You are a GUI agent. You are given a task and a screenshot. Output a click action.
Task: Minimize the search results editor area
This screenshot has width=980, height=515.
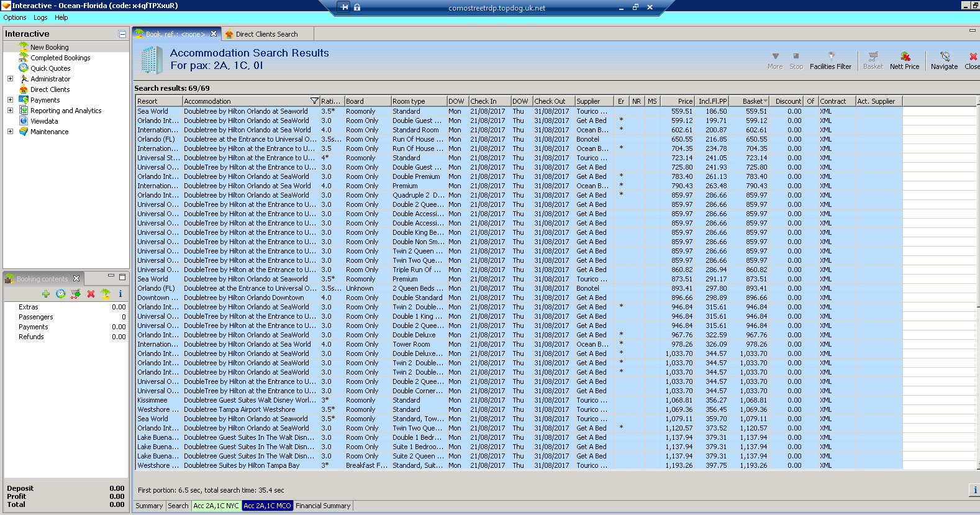point(972,30)
